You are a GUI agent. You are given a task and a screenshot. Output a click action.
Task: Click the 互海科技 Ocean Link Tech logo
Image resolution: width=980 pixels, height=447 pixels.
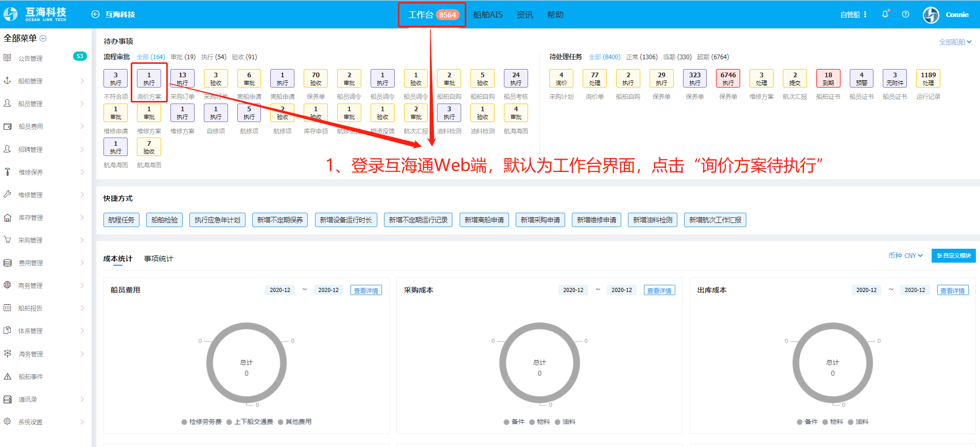(x=35, y=14)
